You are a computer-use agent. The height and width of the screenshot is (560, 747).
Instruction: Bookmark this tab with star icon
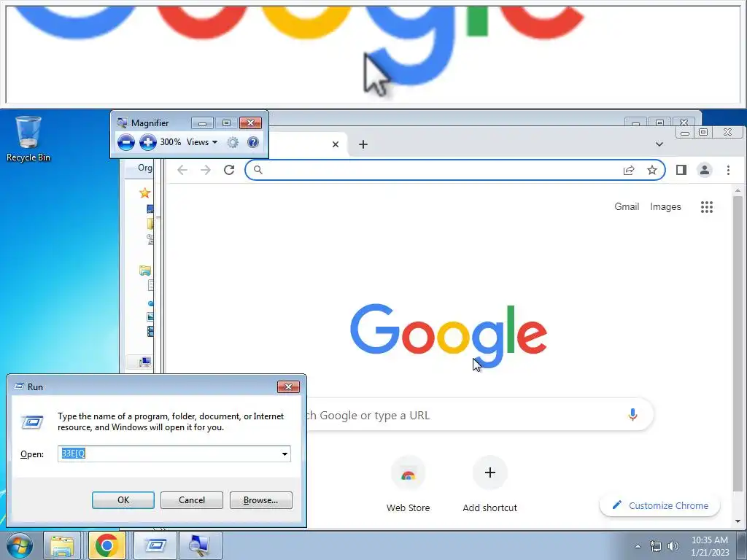click(651, 170)
